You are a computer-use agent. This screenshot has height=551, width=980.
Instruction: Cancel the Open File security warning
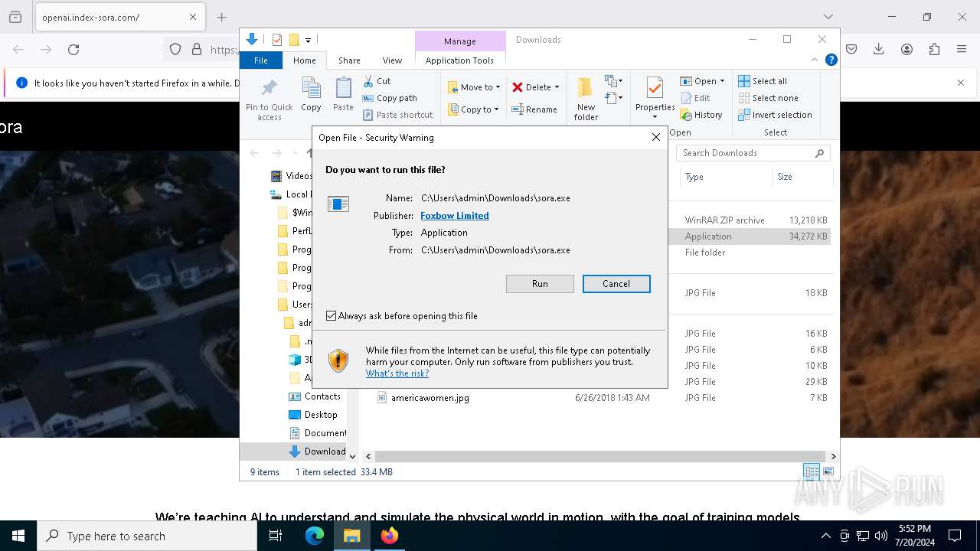point(616,284)
